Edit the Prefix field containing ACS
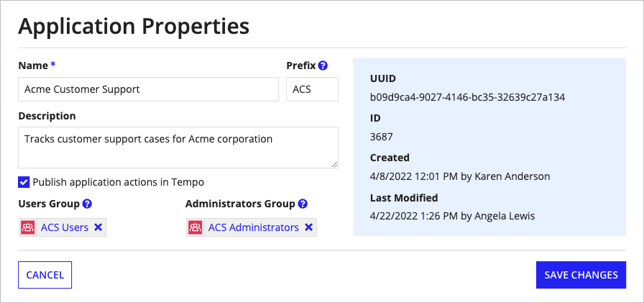Image resolution: width=644 pixels, height=303 pixels. (x=312, y=89)
